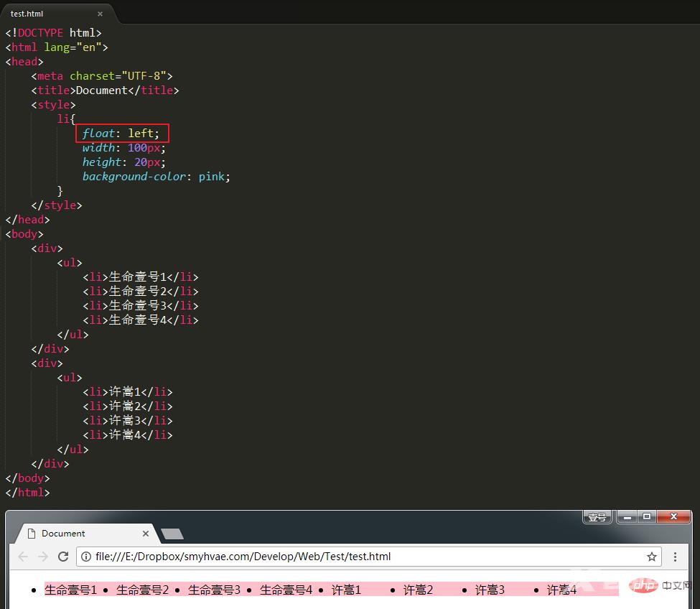Bookmark this page with the star icon
This screenshot has height=609, width=700.
point(652,557)
